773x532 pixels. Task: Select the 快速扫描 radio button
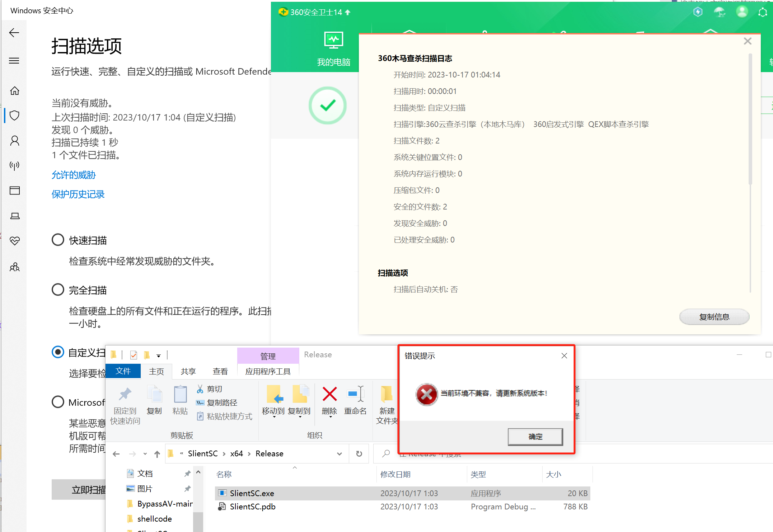pyautogui.click(x=58, y=240)
